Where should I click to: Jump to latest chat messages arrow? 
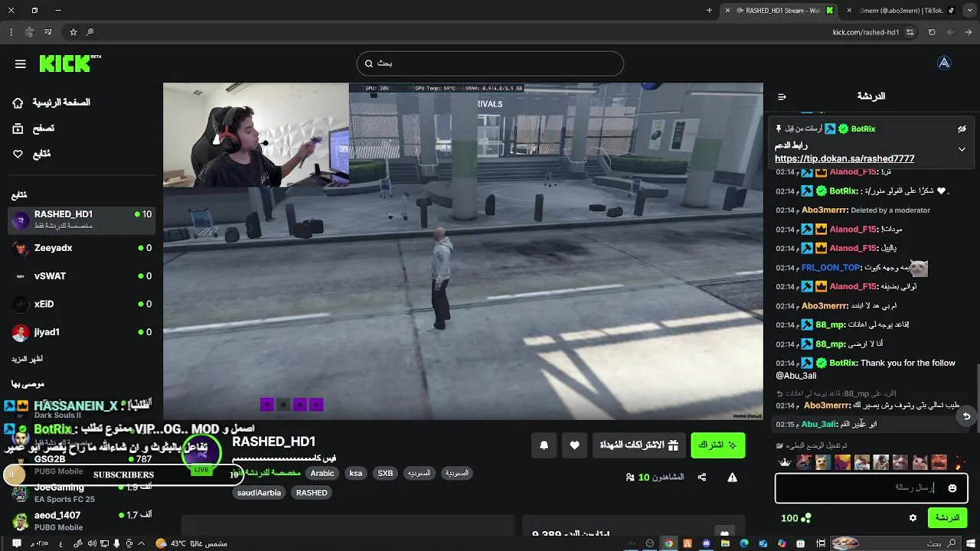[966, 416]
